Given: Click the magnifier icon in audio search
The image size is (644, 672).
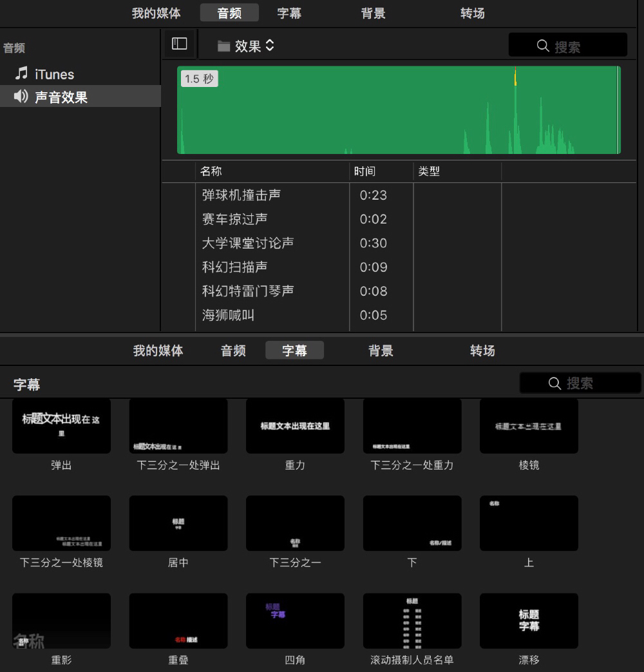Looking at the screenshot, I should tap(543, 46).
